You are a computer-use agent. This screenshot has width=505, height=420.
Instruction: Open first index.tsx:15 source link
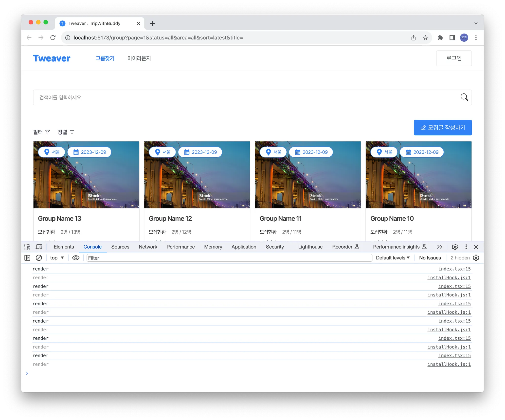[x=454, y=269]
